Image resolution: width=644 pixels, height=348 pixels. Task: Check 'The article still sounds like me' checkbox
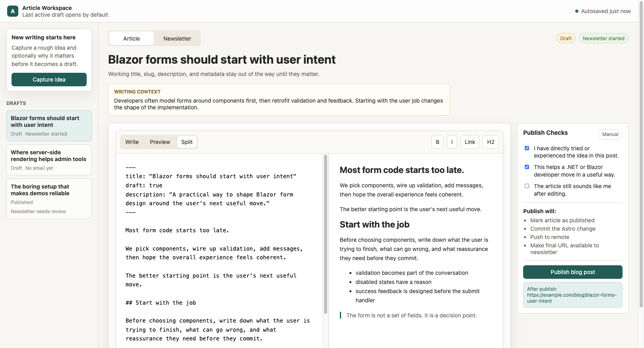click(527, 186)
